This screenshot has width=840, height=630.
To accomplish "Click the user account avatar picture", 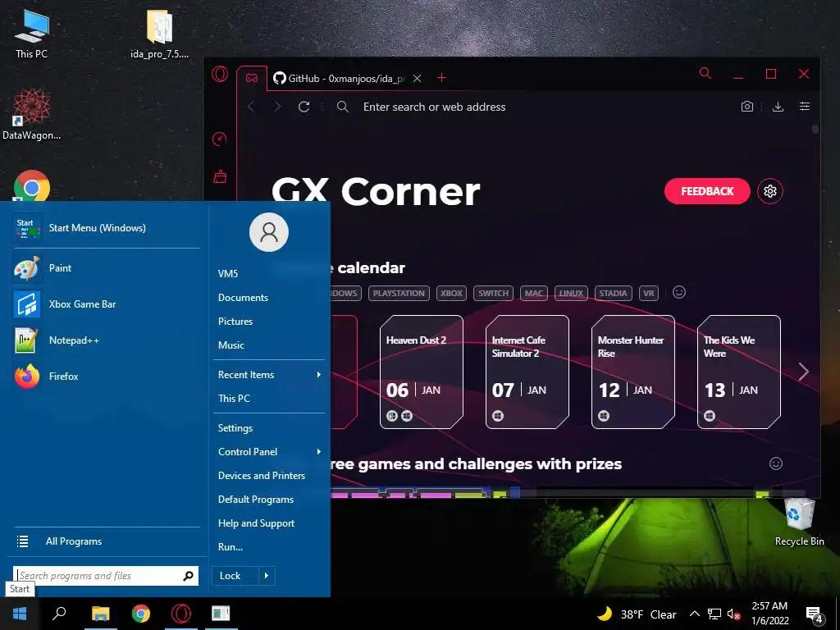I will pyautogui.click(x=269, y=232).
